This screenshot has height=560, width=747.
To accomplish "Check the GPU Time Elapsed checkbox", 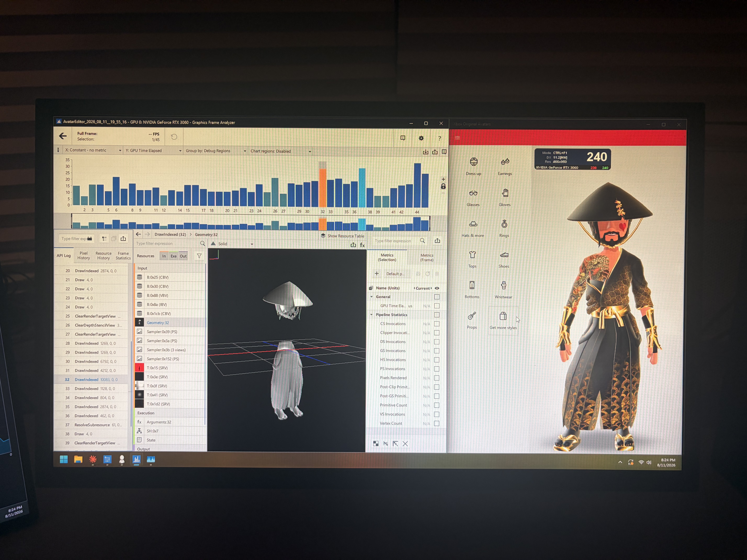I will click(x=437, y=306).
